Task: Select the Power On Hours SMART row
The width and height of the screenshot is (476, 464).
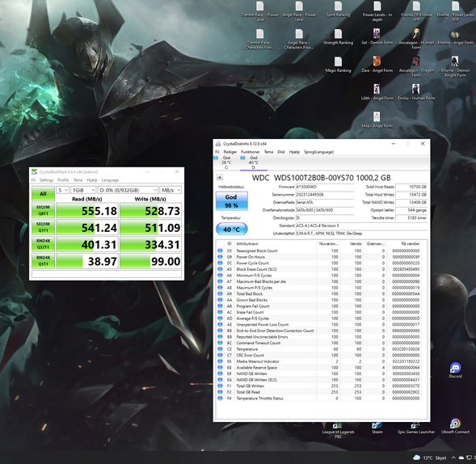Action: (318, 257)
